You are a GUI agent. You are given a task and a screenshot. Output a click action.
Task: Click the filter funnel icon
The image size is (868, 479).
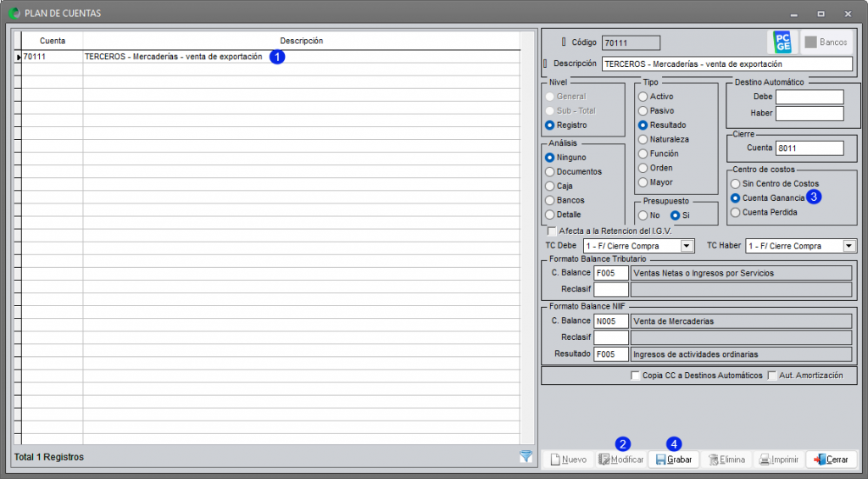526,456
